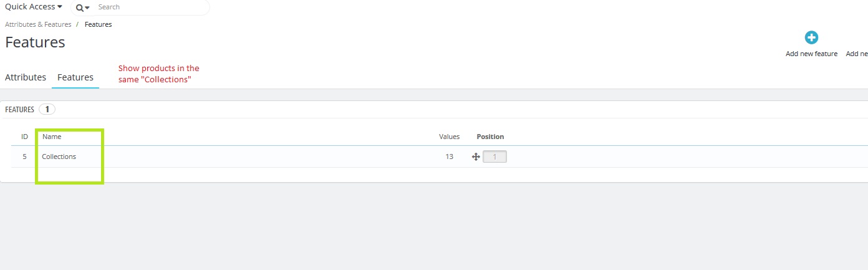Click the position field showing 1
Viewport: 868px width, 270px height.
[x=495, y=157]
